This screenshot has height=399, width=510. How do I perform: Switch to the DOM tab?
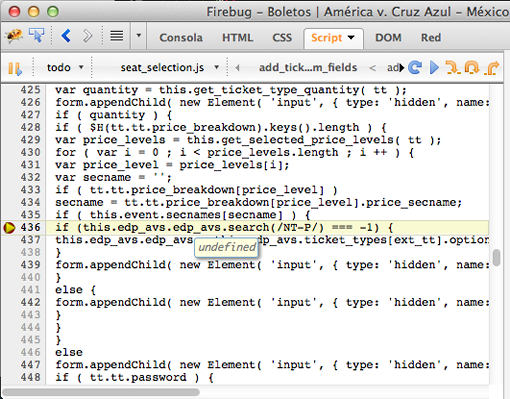[388, 38]
